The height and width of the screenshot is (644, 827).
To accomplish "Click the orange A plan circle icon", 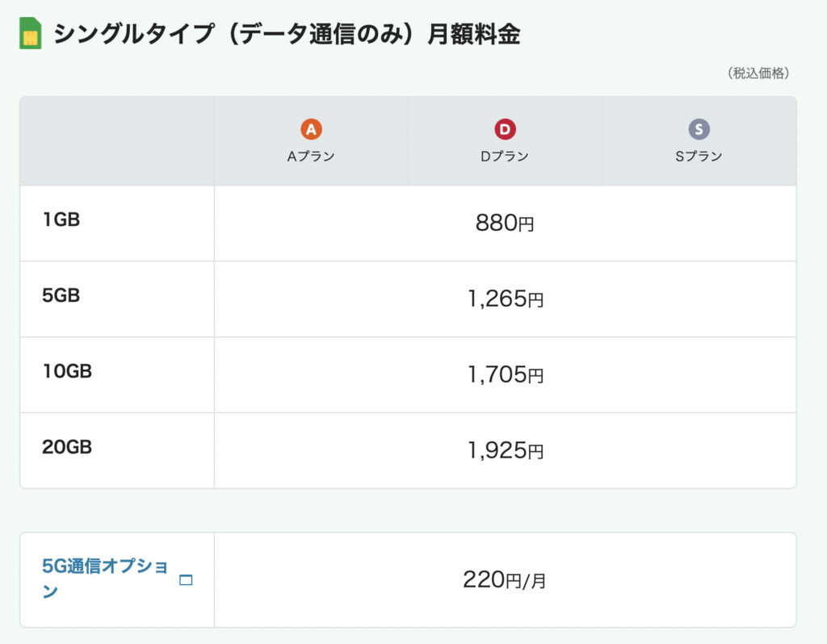I will pyautogui.click(x=311, y=129).
